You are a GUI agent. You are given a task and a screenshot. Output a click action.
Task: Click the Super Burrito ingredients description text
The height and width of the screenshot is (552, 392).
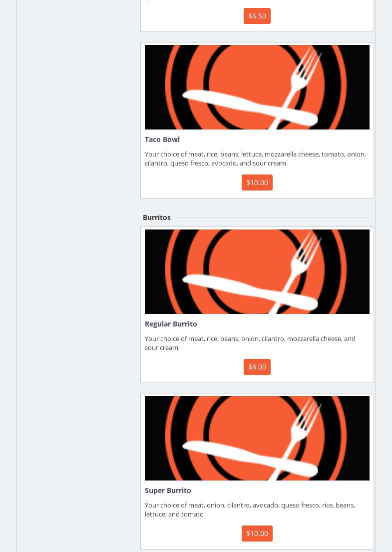(x=250, y=509)
